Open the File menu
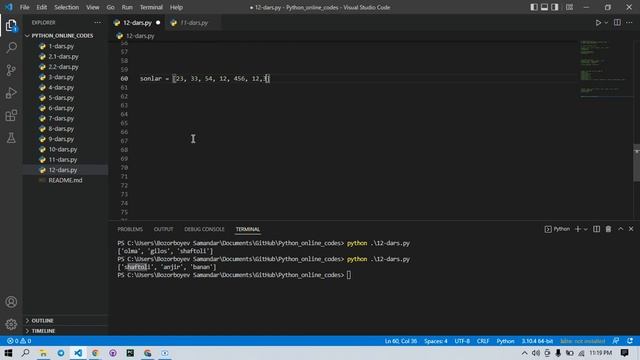This screenshot has width=640, height=360. click(x=24, y=7)
